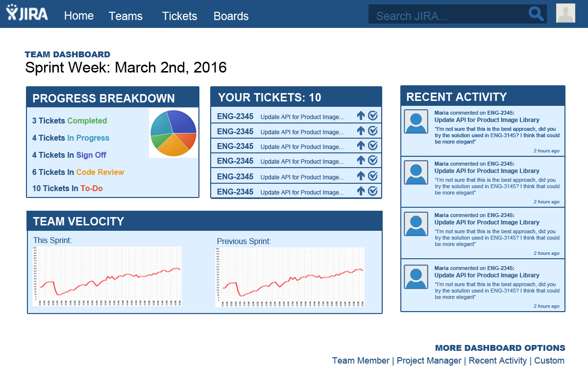Select the Team Member dashboard link
The height and width of the screenshot is (392, 588).
coord(361,361)
